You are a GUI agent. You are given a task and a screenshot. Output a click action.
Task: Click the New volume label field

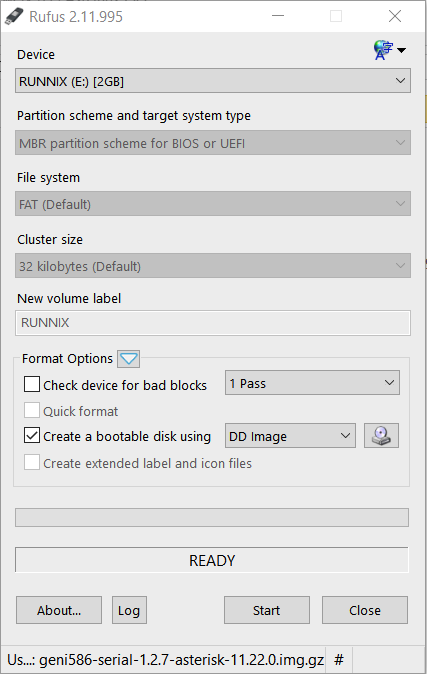pyautogui.click(x=213, y=323)
